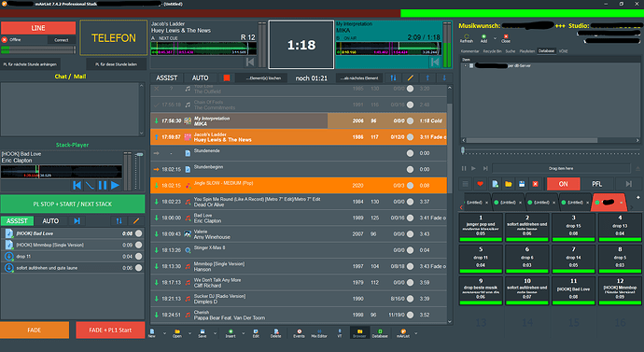
Task: Toggle the cartwall ON button
Action: pyautogui.click(x=563, y=184)
